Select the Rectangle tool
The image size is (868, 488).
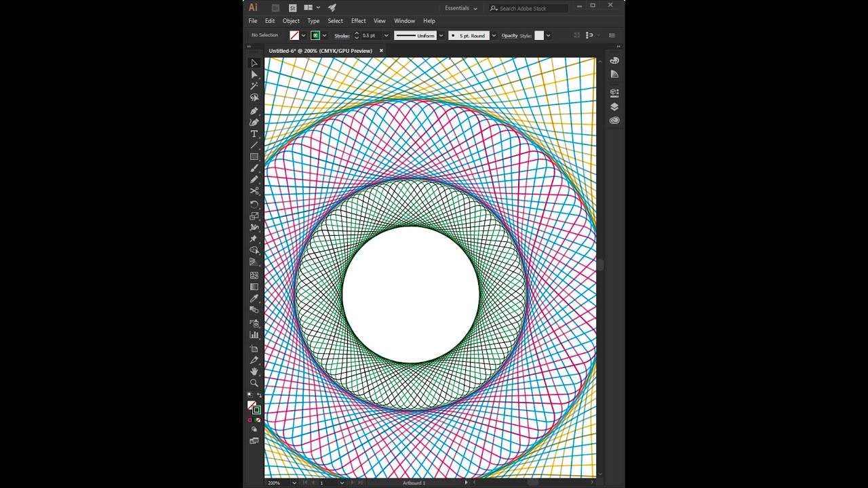point(254,157)
